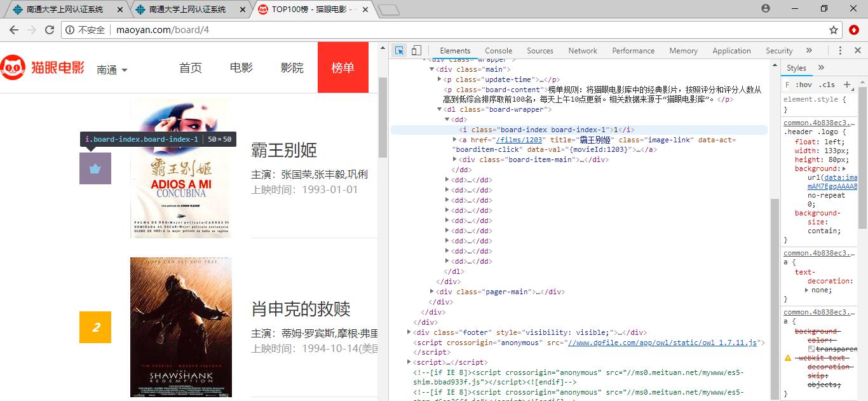Open the common.4b838ec3 link above .header .logo
The height and width of the screenshot is (401, 868).
pos(820,123)
